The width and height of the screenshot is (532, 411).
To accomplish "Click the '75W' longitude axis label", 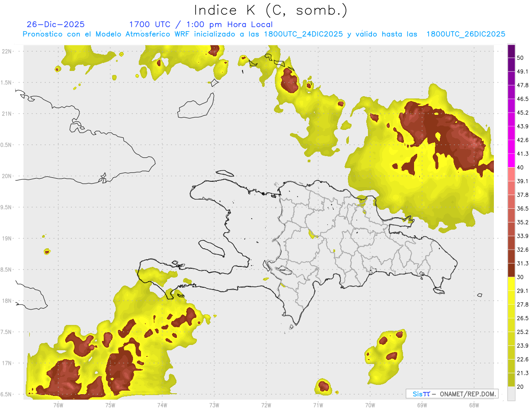I will 110,405.
